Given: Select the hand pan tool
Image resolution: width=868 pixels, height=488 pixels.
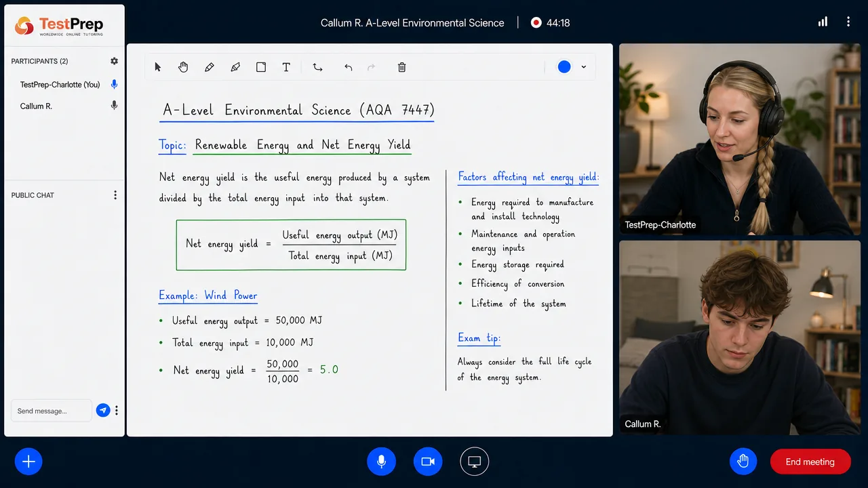Looking at the screenshot, I should [183, 67].
